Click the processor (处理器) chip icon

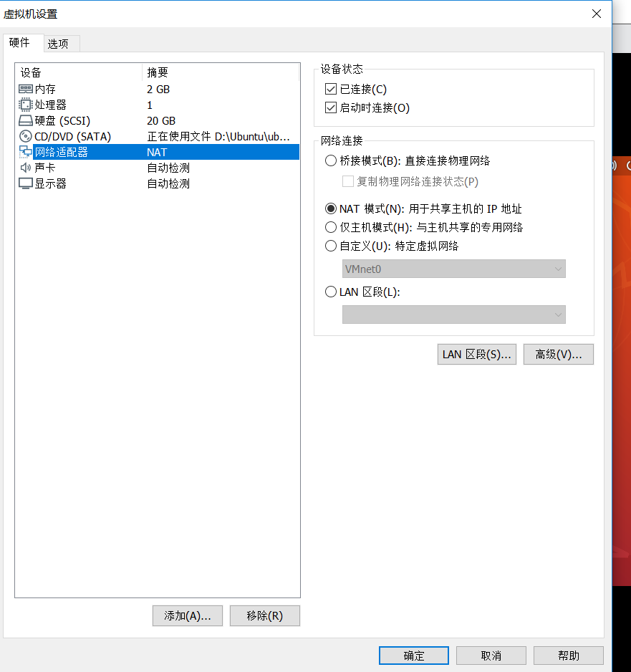(26, 105)
